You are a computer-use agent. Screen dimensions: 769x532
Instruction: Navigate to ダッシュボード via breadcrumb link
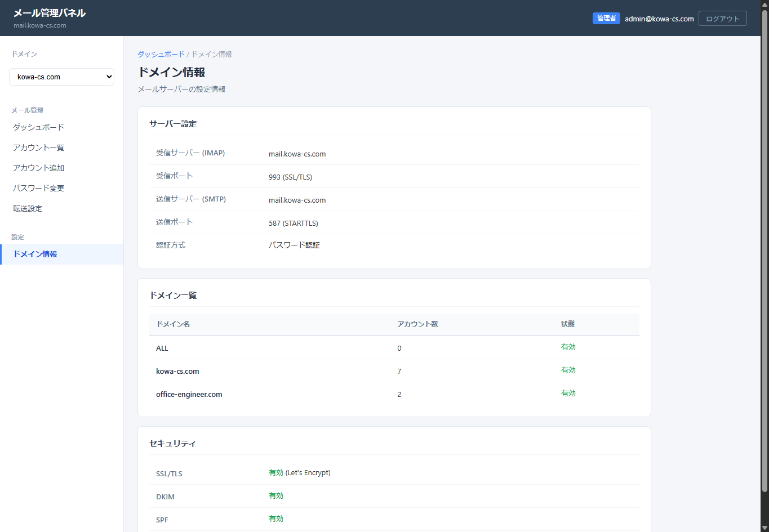pyautogui.click(x=161, y=54)
